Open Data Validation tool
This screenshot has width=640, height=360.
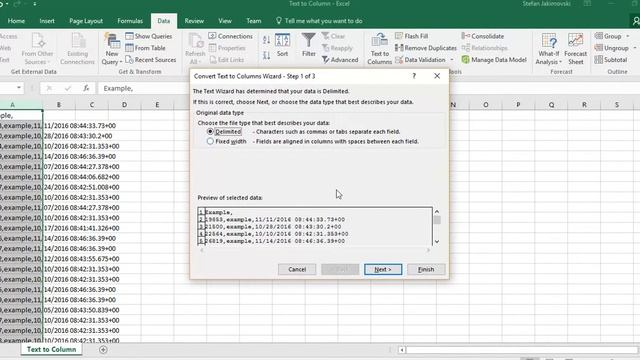click(420, 60)
